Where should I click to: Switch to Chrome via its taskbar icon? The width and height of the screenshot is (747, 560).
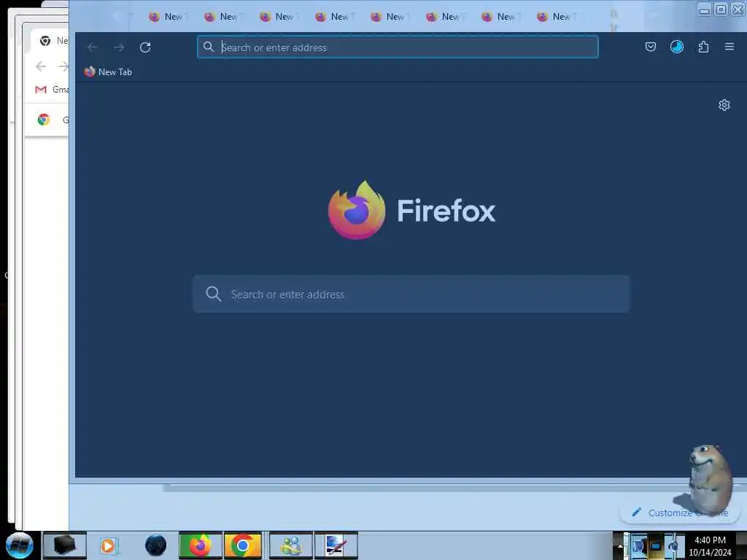pyautogui.click(x=243, y=545)
